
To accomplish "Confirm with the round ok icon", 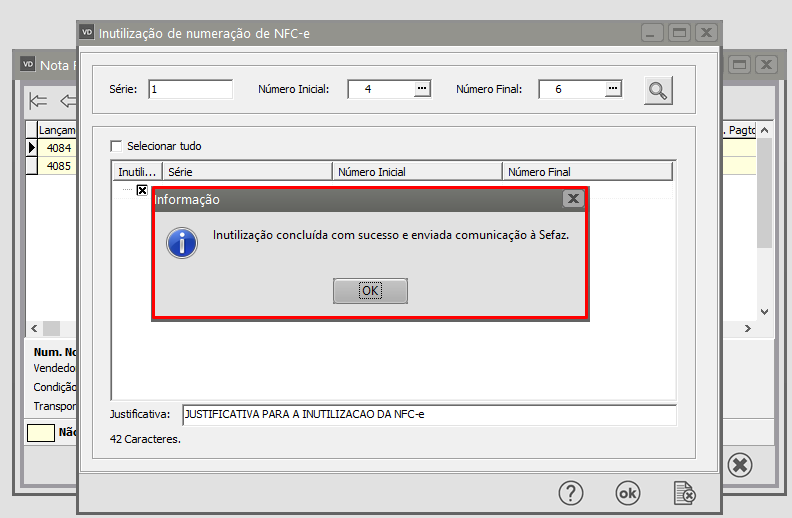I will point(628,493).
